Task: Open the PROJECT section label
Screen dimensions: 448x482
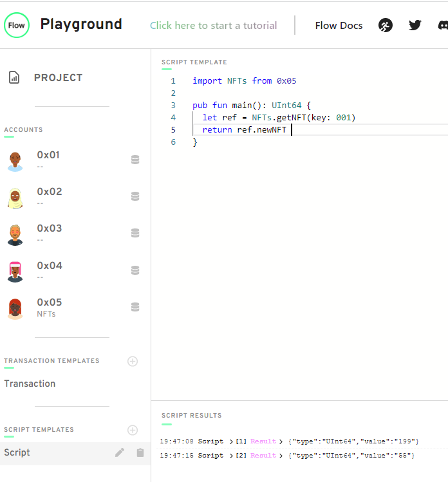Action: 58,78
